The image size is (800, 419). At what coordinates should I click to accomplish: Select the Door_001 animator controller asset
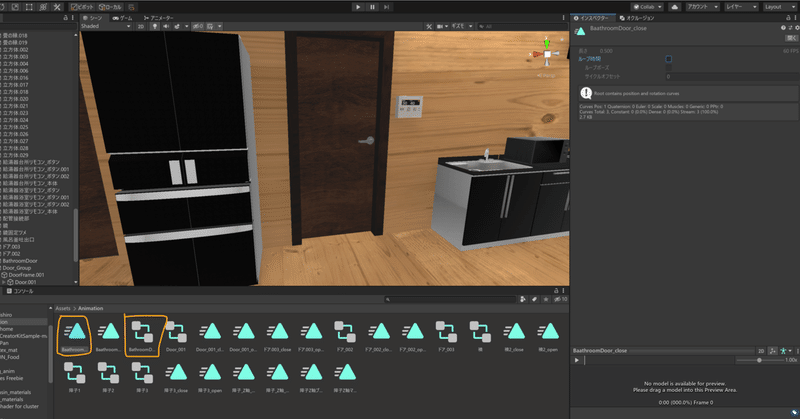click(x=176, y=335)
